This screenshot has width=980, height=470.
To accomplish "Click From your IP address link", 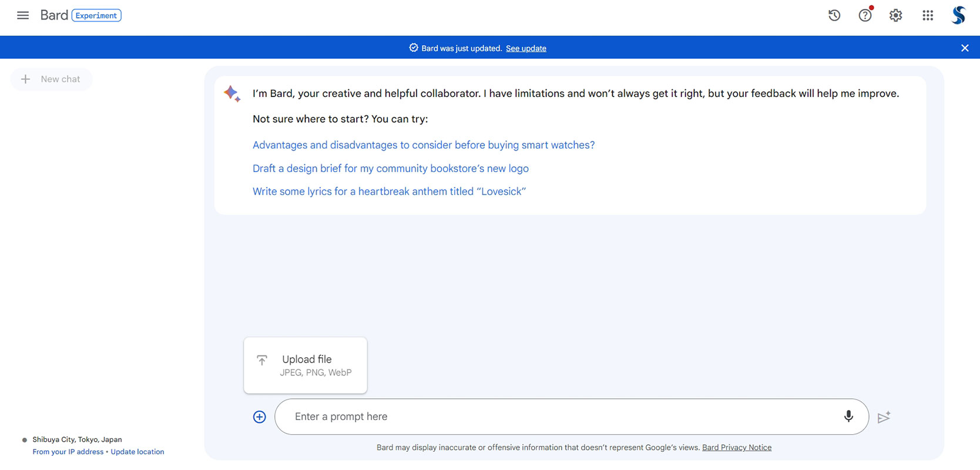I will point(68,452).
